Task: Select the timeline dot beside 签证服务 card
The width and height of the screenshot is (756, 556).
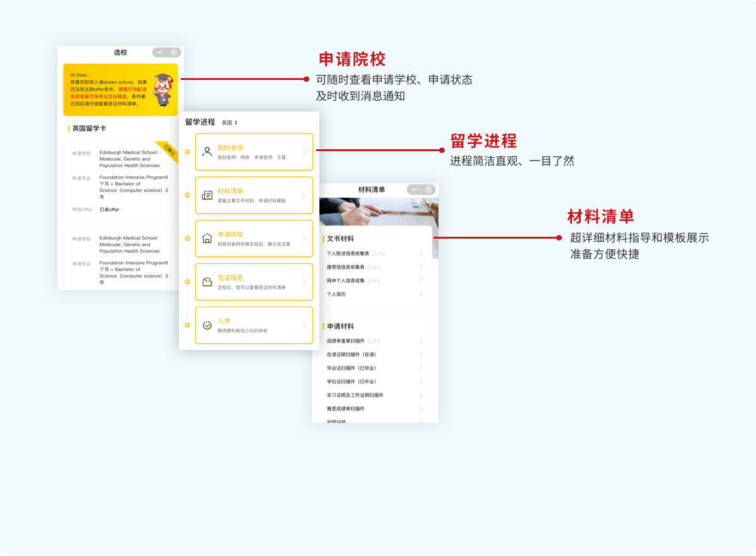Action: click(187, 282)
